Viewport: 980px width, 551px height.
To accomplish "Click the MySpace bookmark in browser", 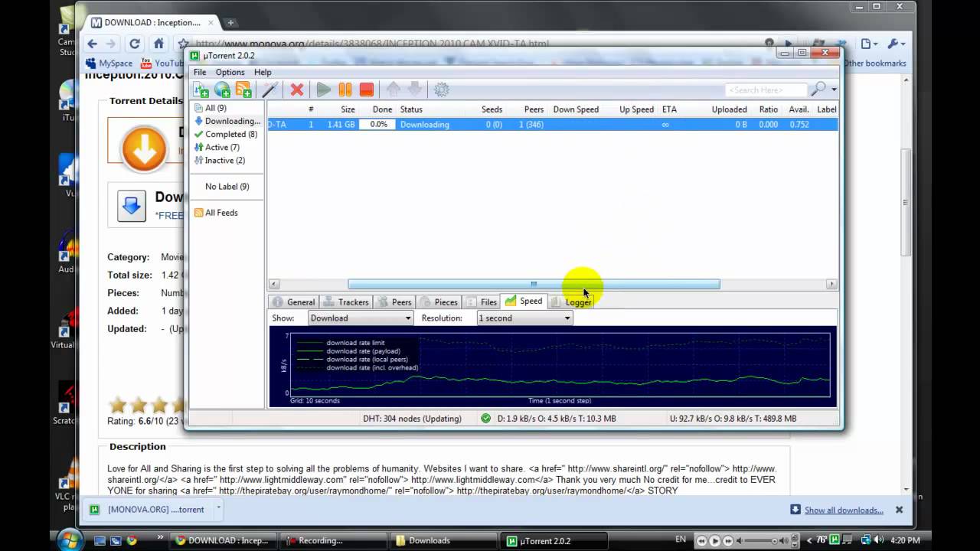I will coord(109,64).
